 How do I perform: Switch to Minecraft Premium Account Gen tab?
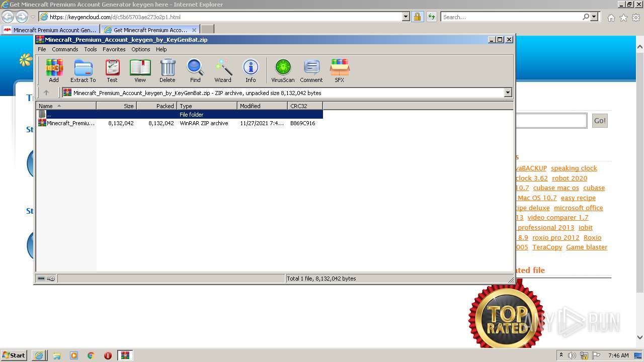[x=50, y=30]
